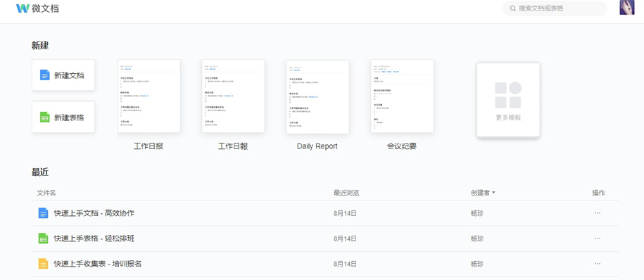Click creator 杨珍 in 快速上手收集表 row
The height and width of the screenshot is (280, 644).
(476, 264)
